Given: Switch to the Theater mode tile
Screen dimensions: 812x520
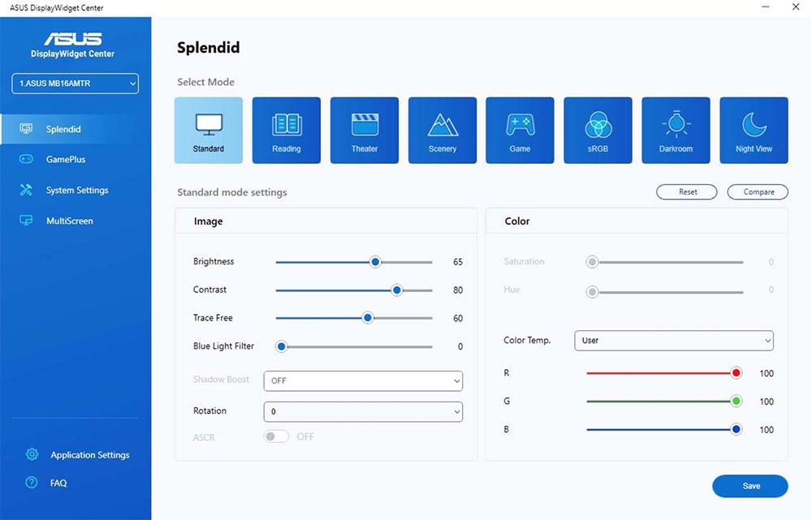Looking at the screenshot, I should click(x=365, y=131).
